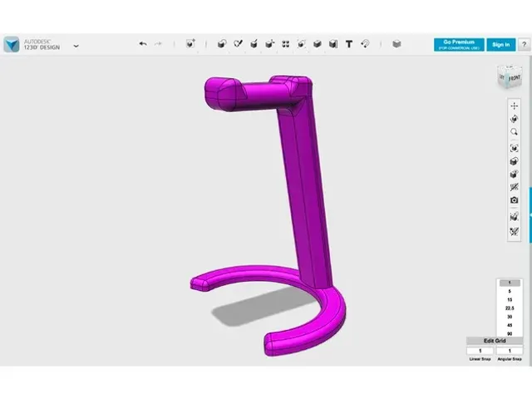The height and width of the screenshot is (399, 532).
Task: Open the application menu dropdown arrow
Action: (76, 46)
